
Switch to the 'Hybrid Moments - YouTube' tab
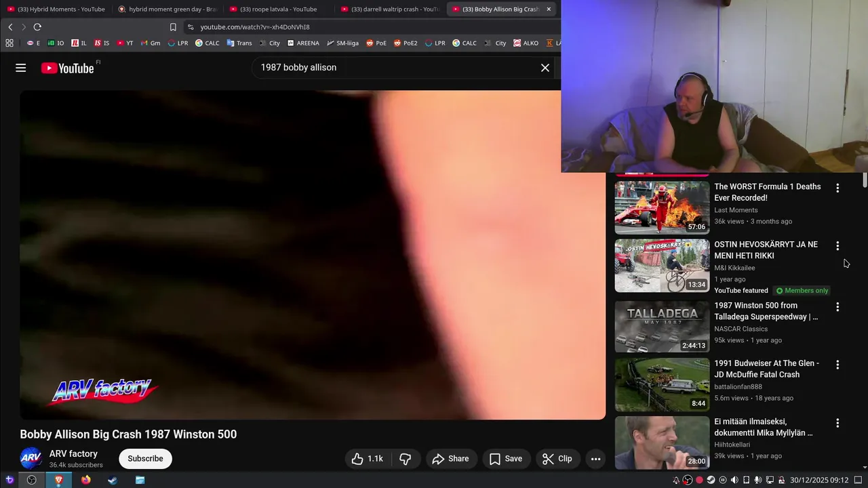point(56,9)
